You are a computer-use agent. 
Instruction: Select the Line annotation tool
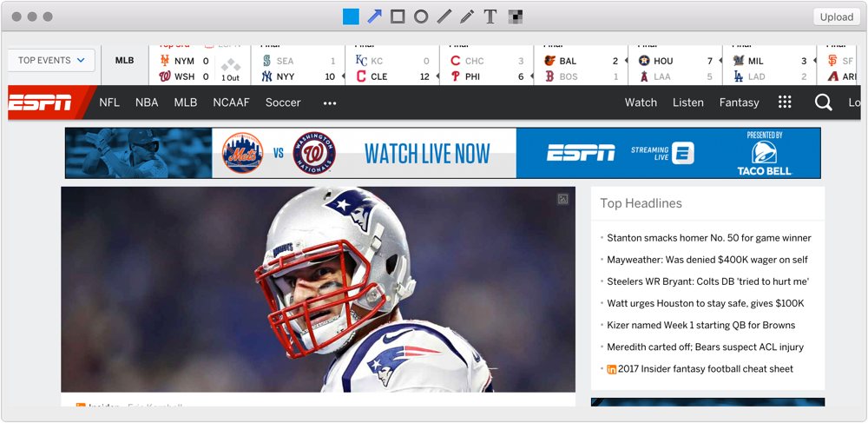pos(444,17)
